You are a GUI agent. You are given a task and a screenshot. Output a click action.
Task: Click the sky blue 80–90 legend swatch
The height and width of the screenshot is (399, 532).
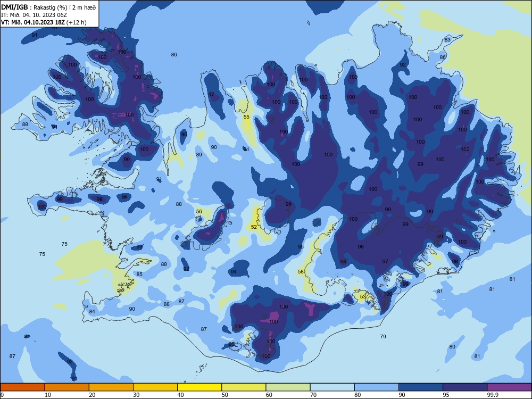tap(377, 387)
